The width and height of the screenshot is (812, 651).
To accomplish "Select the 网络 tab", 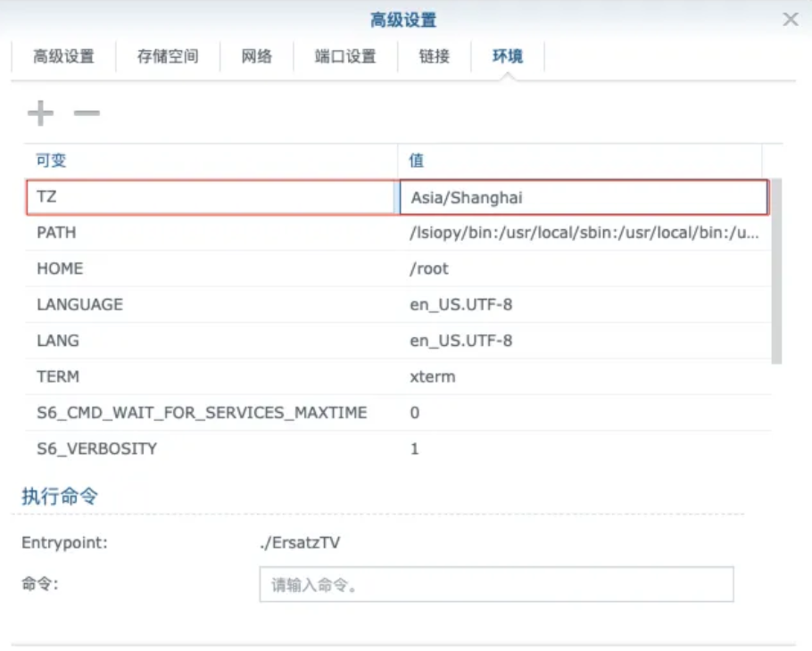I will coord(256,56).
